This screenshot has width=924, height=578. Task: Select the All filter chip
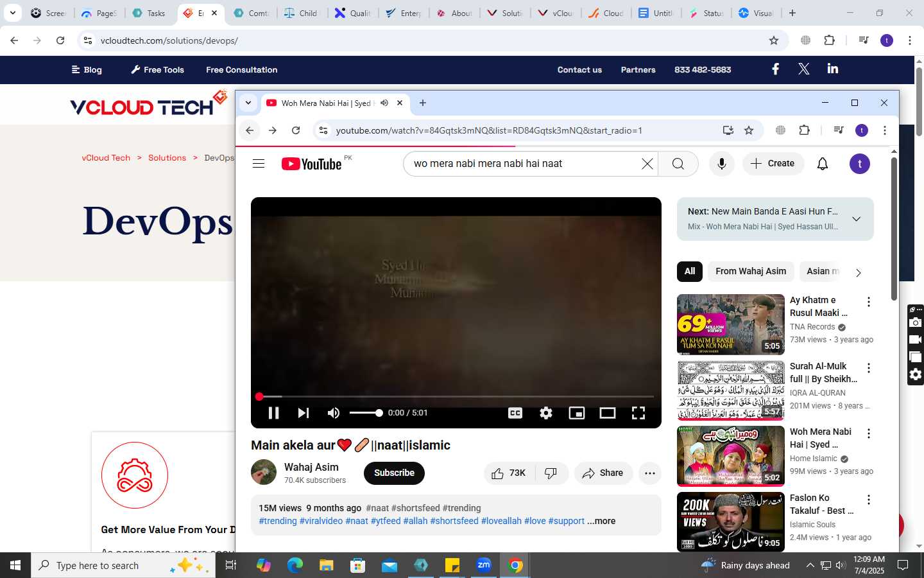pos(690,272)
